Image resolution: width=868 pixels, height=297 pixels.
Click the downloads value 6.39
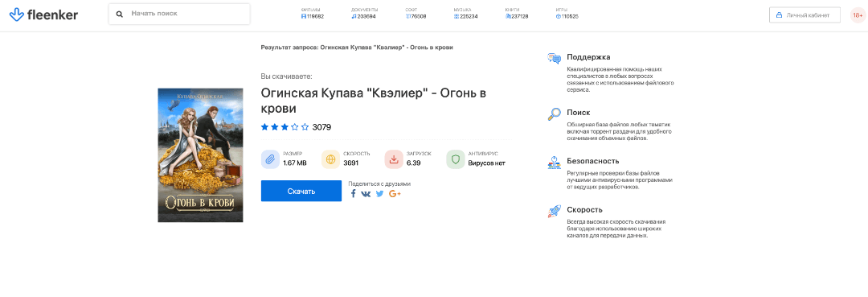pyautogui.click(x=414, y=163)
